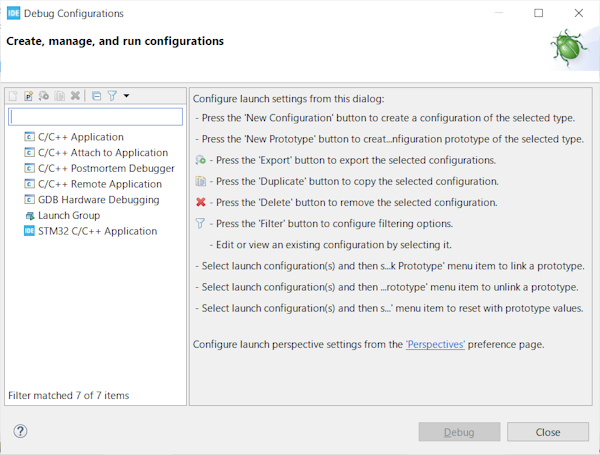This screenshot has width=600, height=455.
Task: Select C/C++ Attach to Application item
Action: [102, 153]
